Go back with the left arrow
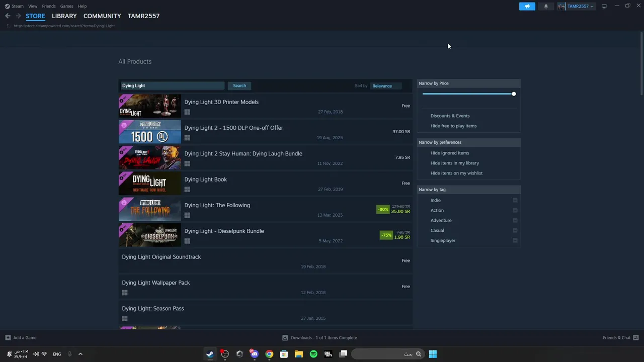Viewport: 644px width, 362px height. tap(8, 16)
